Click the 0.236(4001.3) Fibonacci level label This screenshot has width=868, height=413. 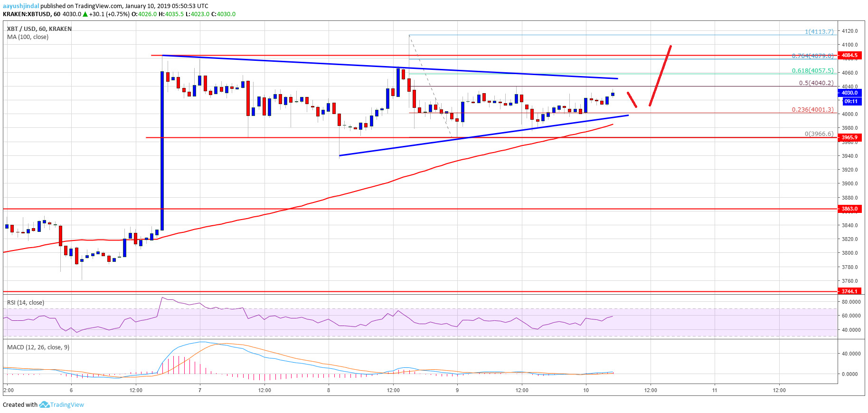pos(812,109)
